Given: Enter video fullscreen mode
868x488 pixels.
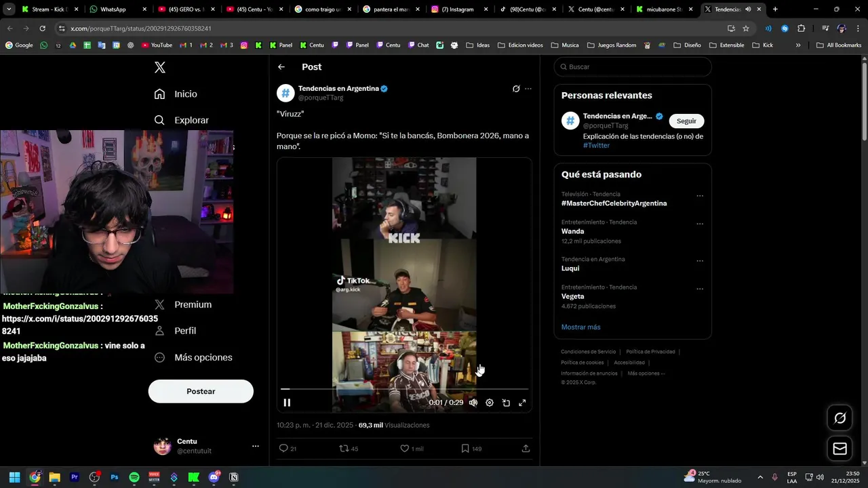Looking at the screenshot, I should coord(522,403).
